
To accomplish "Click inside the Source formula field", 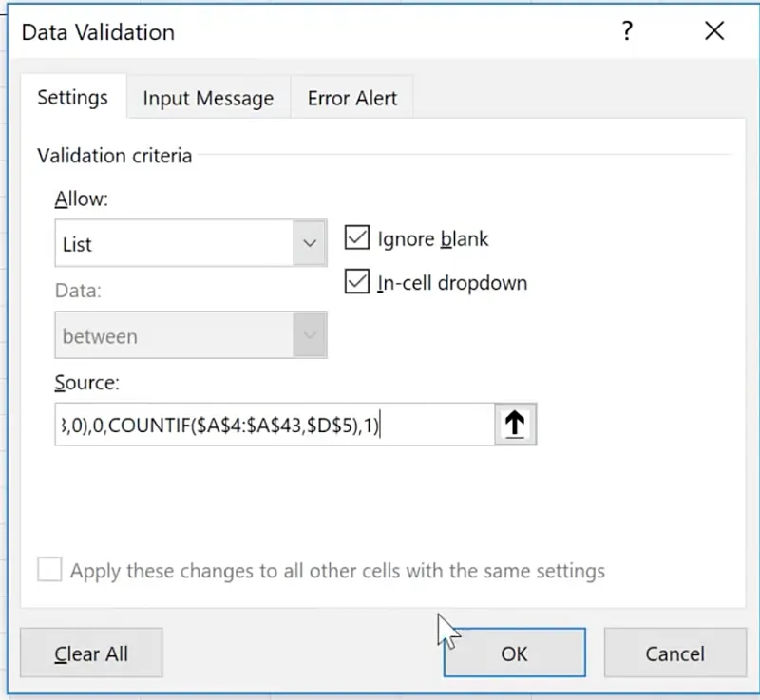I will pyautogui.click(x=274, y=425).
